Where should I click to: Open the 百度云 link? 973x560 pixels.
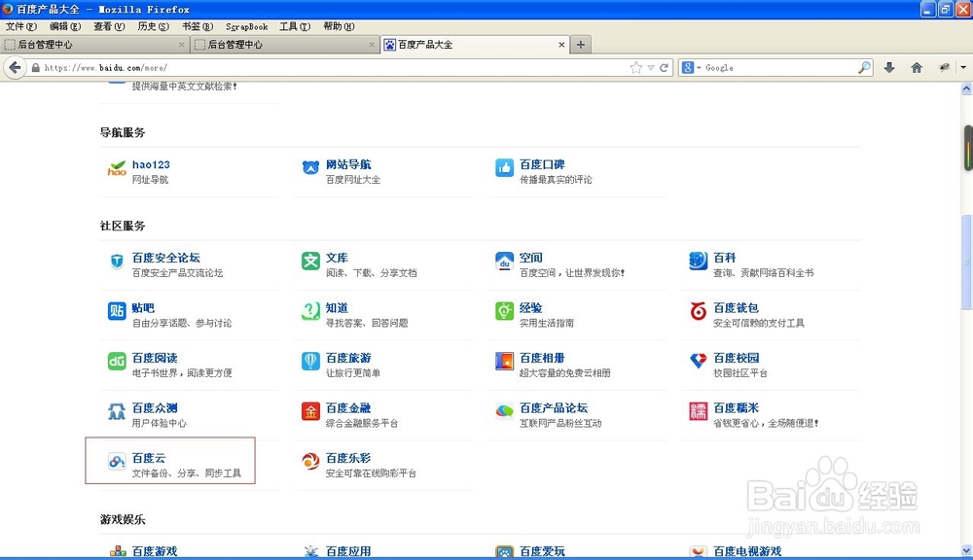[x=149, y=458]
